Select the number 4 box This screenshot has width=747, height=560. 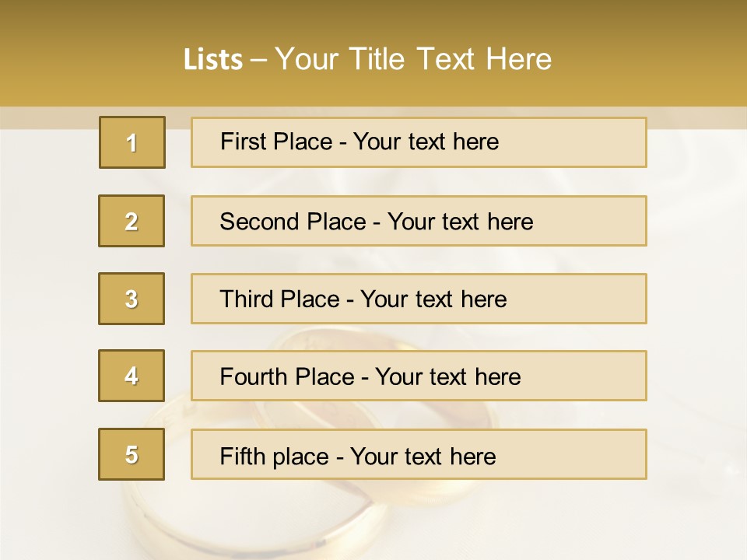coord(132,376)
